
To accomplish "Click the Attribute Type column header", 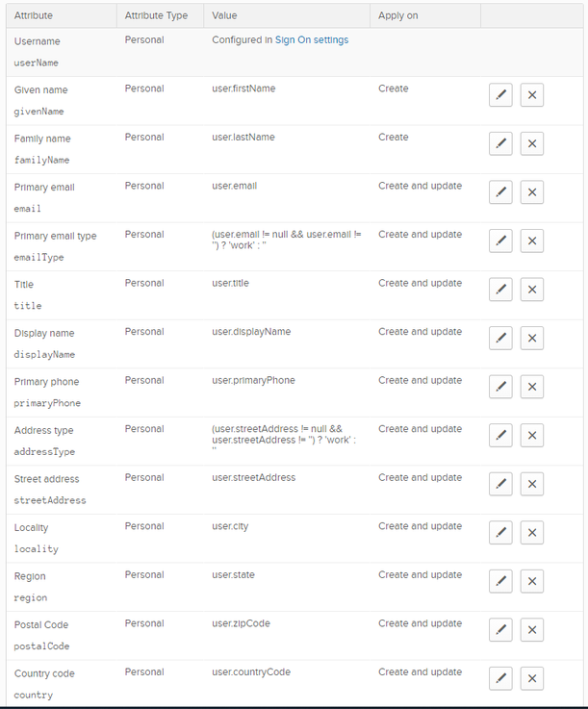I will [x=156, y=16].
